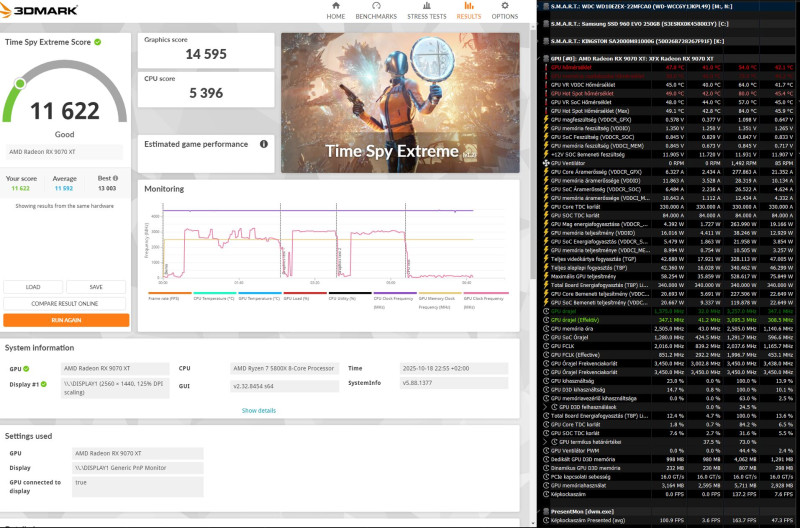Expand the GPU D3D felhasználások row in HWiNFO
800x528 pixels.
point(545,407)
